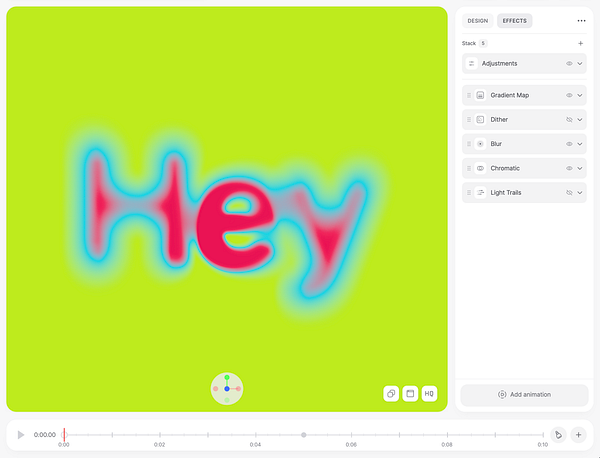Click the Light Trails effect icon

pos(480,192)
